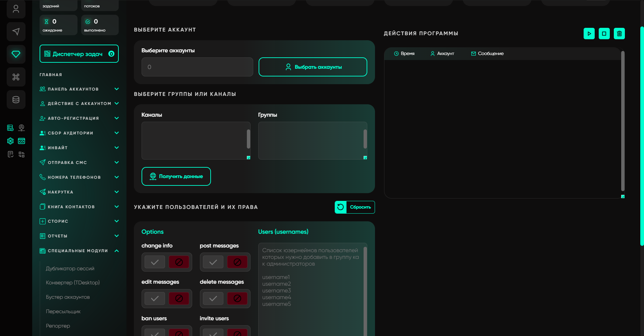Select the diamond icon in left rail
Image resolution: width=644 pixels, height=336 pixels.
pos(16,54)
